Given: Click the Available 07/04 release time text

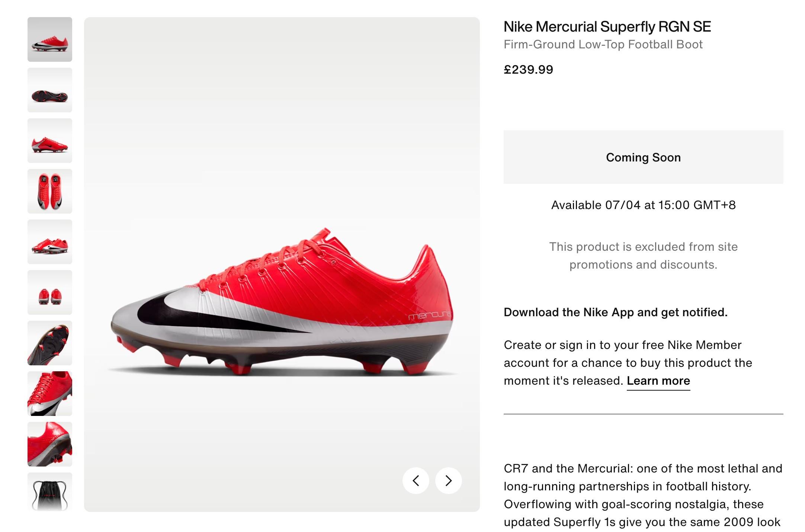Looking at the screenshot, I should point(643,205).
